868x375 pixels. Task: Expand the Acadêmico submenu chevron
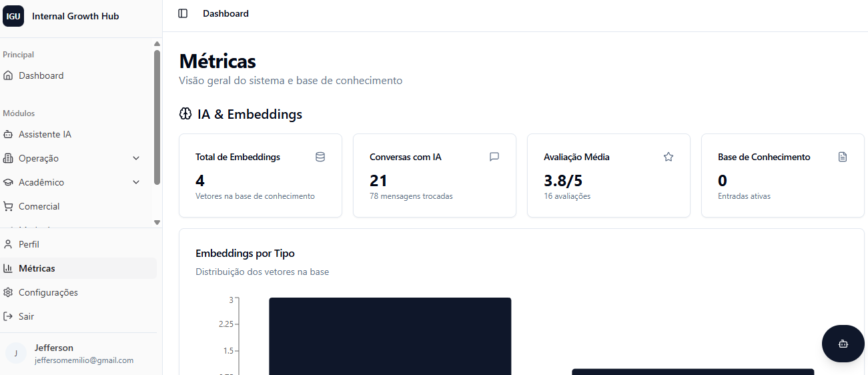[136, 182]
